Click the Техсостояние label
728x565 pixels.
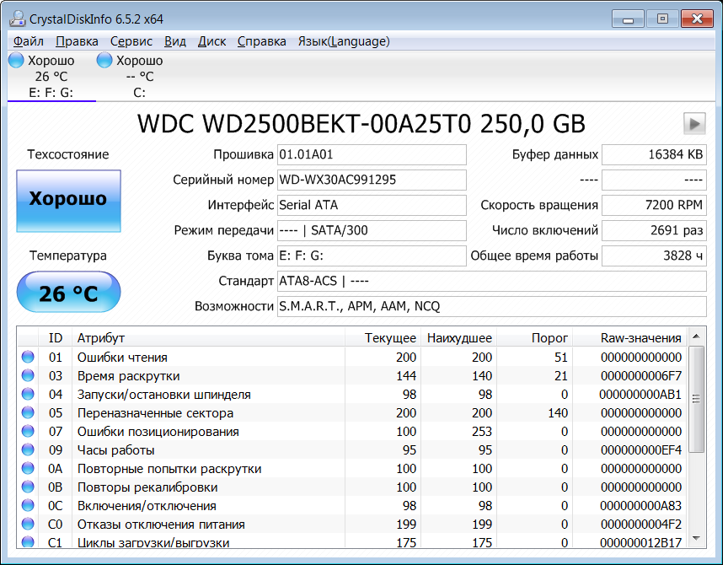[68, 154]
